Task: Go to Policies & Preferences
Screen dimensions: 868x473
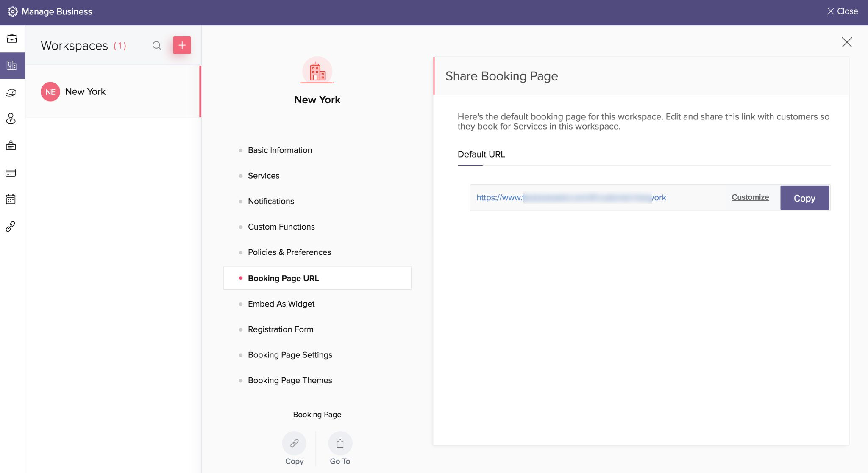Action: point(289,252)
